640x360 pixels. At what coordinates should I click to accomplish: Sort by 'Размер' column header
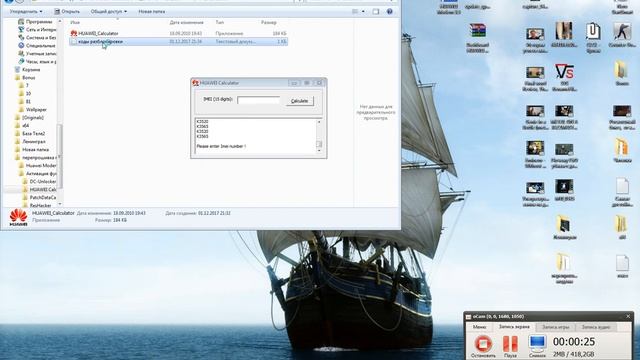coord(268,22)
